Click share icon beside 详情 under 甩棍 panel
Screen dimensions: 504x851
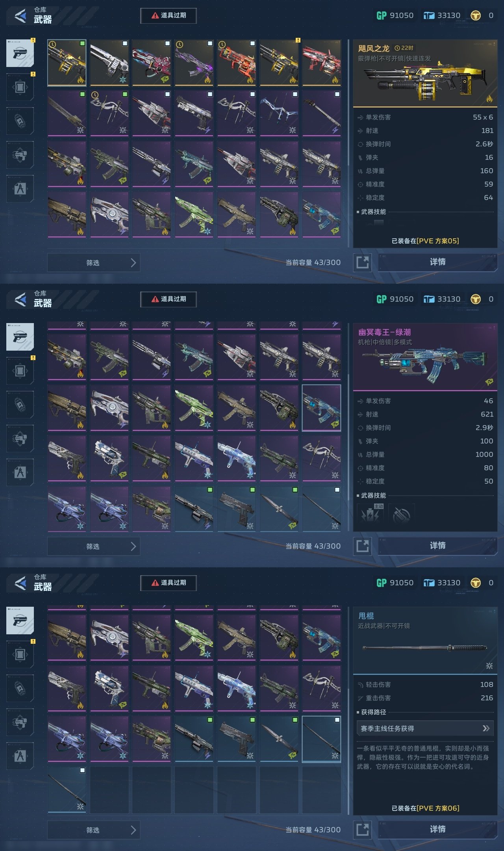click(362, 830)
